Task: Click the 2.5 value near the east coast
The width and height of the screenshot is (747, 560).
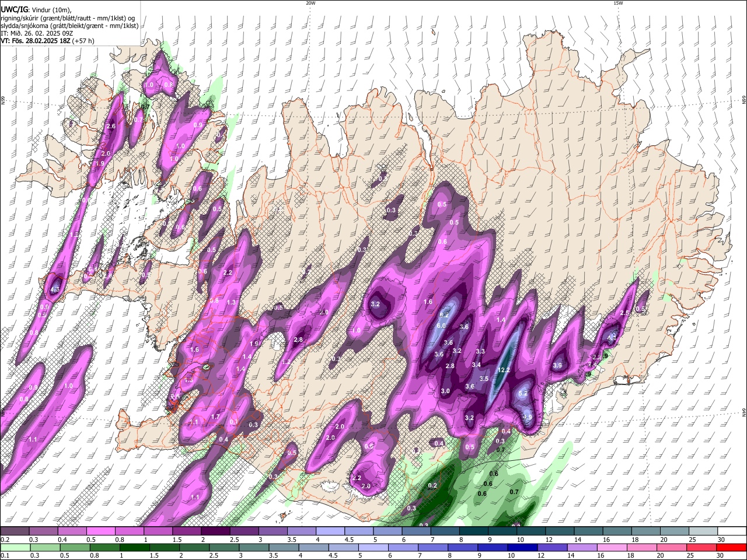Action: click(624, 313)
